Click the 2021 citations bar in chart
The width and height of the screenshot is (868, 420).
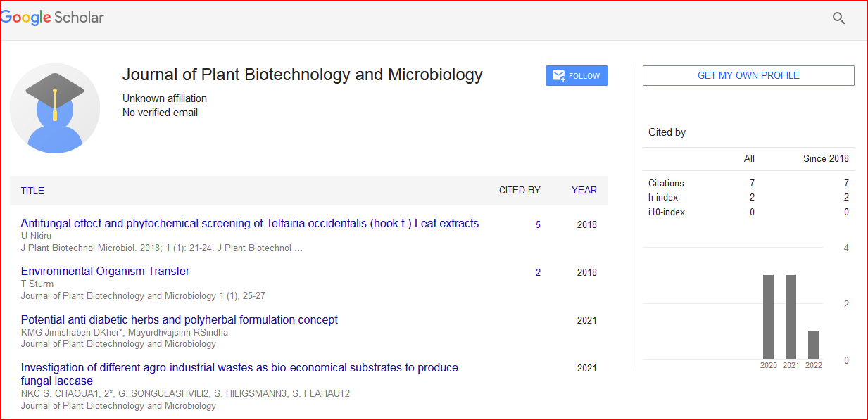pos(791,317)
